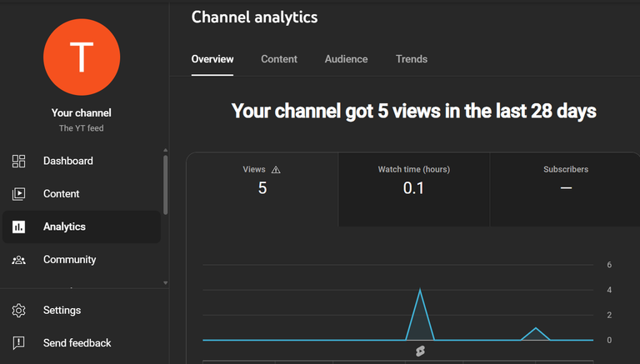Select the Subscribers metric card
This screenshot has height=364, width=640.
(565, 189)
